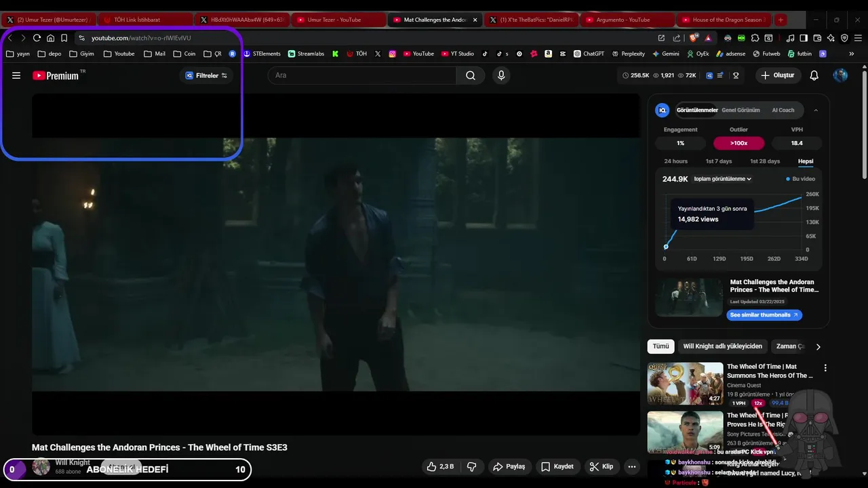This screenshot has height=488, width=868.
Task: Open Brave Shields lion icon
Action: tap(694, 38)
